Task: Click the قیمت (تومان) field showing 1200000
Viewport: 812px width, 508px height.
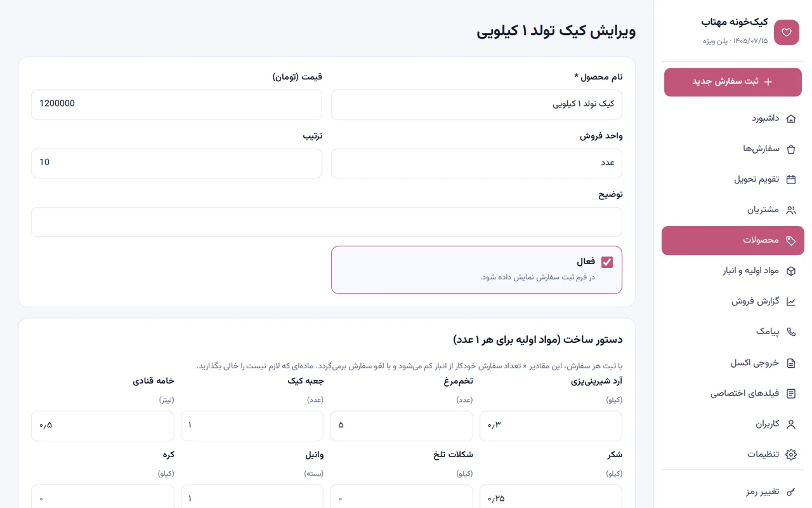Action: click(x=176, y=105)
